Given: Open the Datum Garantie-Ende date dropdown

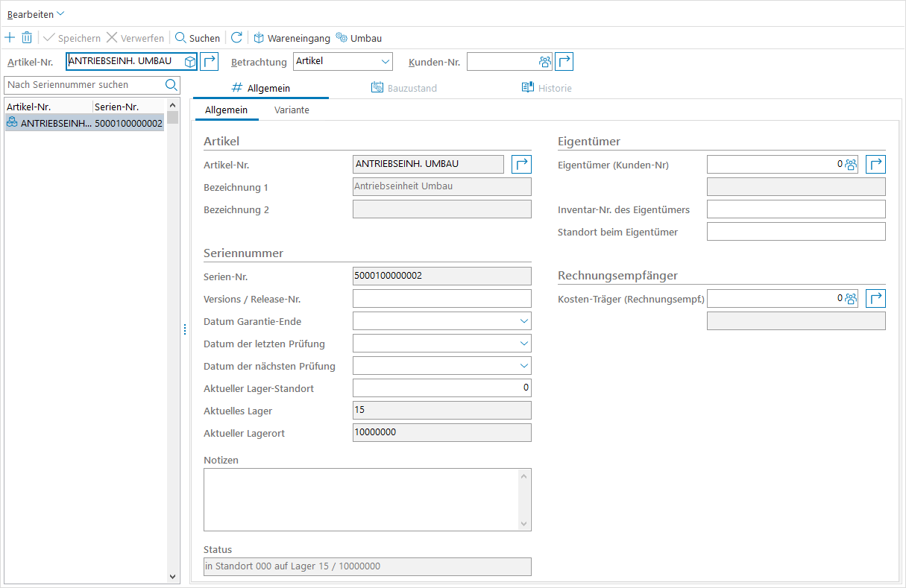Looking at the screenshot, I should pos(523,321).
